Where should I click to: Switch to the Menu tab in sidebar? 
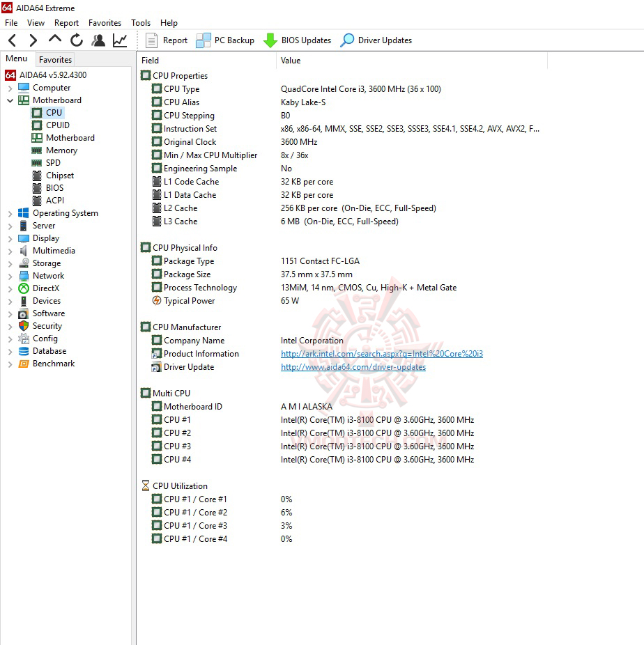pos(17,59)
